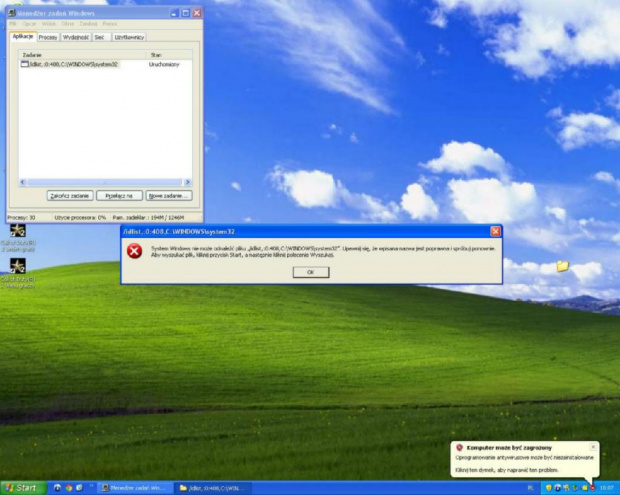
Task: Dismiss the security balloon with its X
Action: pos(593,447)
